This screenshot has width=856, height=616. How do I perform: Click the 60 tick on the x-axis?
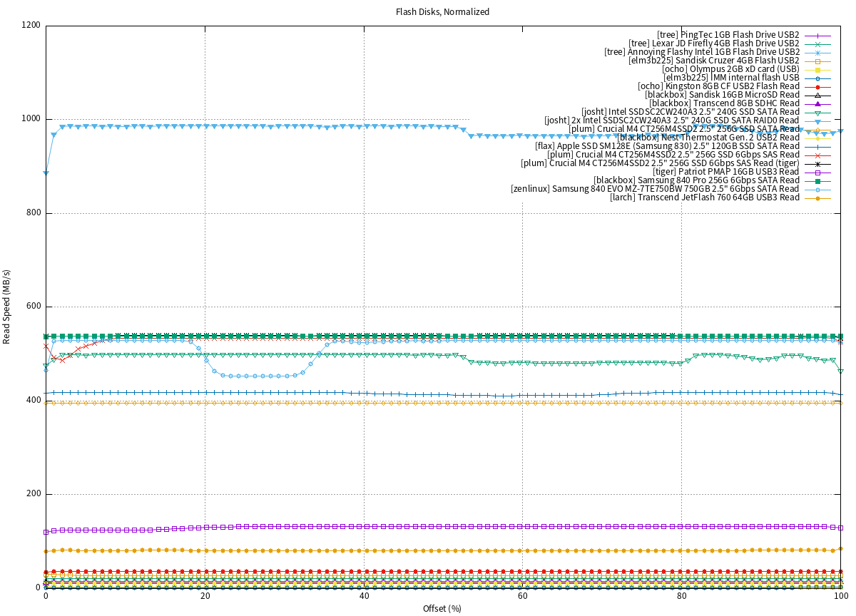522,597
